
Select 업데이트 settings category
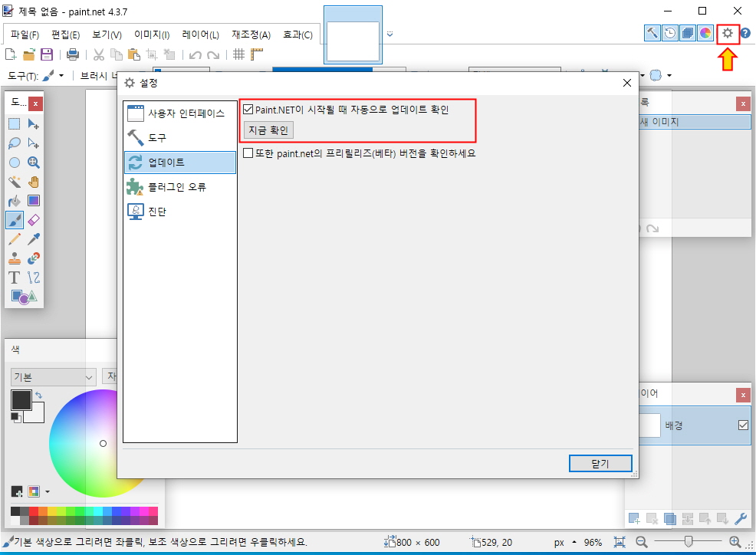(x=180, y=163)
